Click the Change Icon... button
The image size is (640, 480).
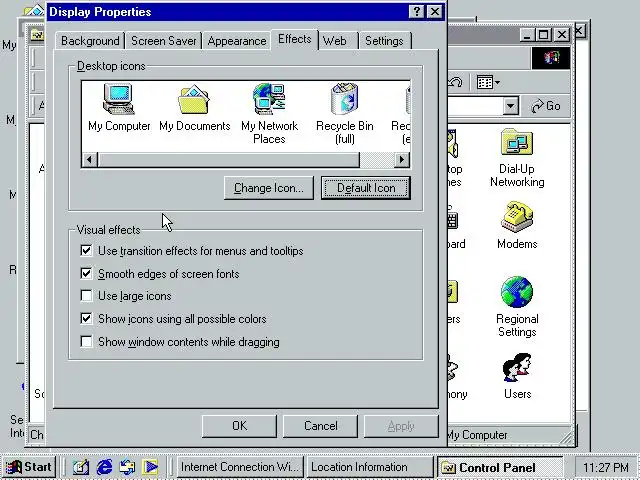click(269, 188)
